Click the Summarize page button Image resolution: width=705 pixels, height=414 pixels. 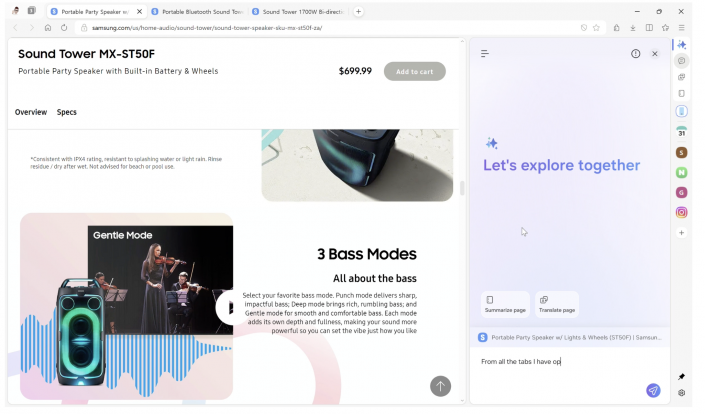tap(505, 304)
